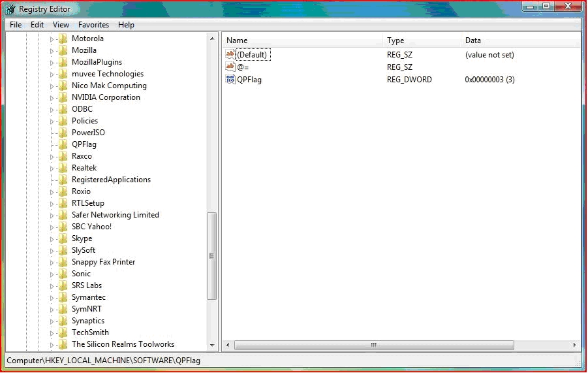The width and height of the screenshot is (588, 373).
Task: Click the string value icon for @=
Action: [x=230, y=67]
